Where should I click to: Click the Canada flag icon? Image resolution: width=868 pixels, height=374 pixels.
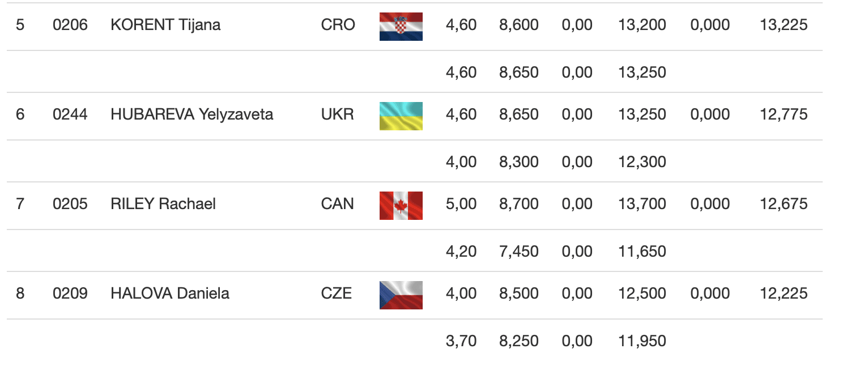pos(401,205)
